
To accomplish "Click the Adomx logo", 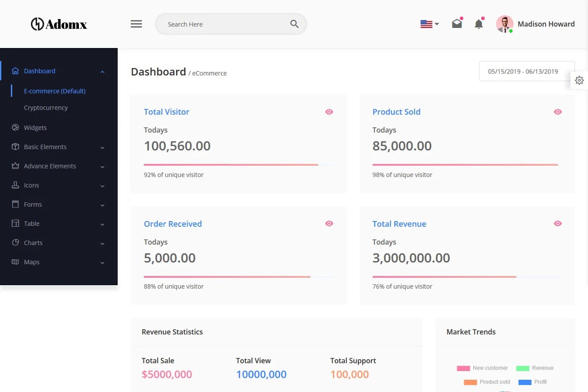I will click(x=59, y=24).
